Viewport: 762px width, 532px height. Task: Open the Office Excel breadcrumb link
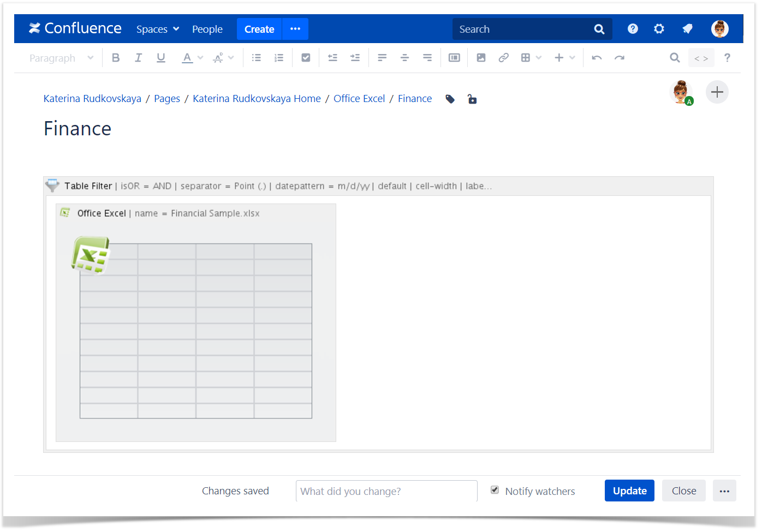pos(359,99)
